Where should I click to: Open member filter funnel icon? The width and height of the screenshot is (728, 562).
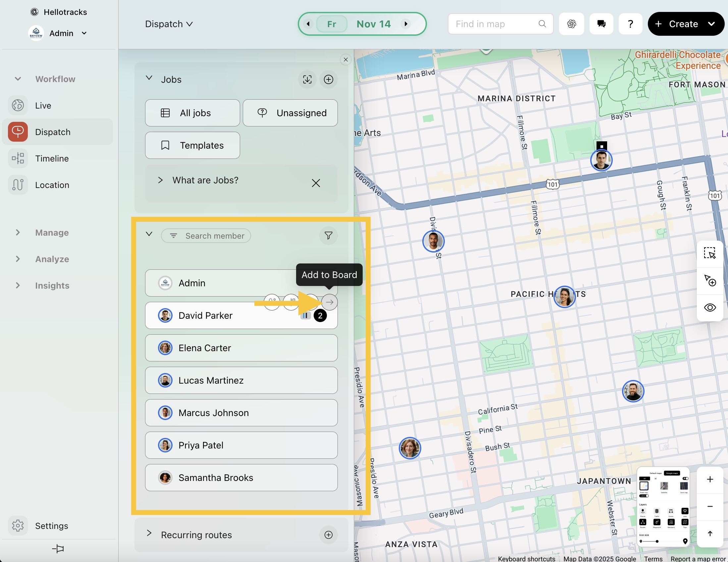tap(328, 236)
